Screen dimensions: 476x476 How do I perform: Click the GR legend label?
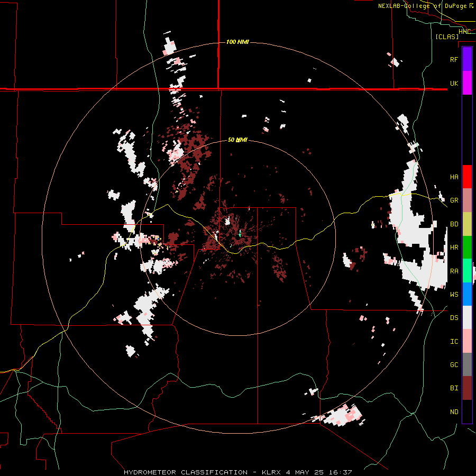point(454,200)
